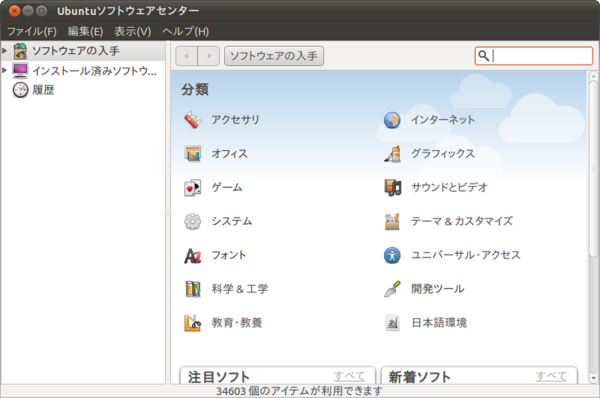Select the アクセサリ category label

[x=235, y=120]
